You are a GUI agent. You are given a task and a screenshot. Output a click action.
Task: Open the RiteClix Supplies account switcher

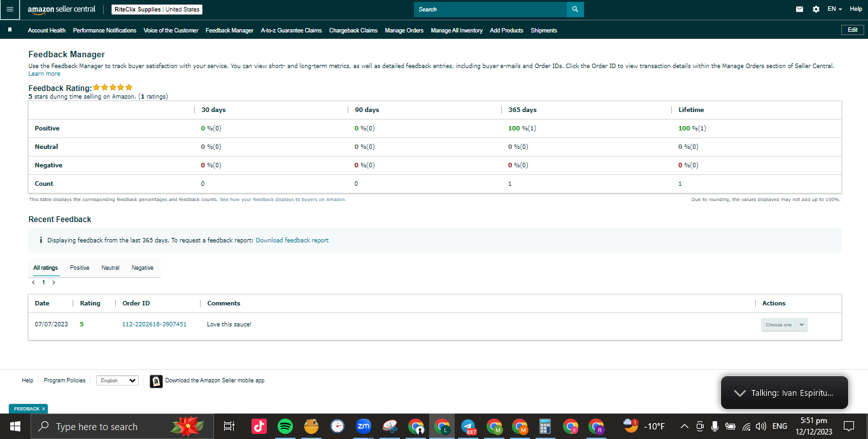click(157, 10)
